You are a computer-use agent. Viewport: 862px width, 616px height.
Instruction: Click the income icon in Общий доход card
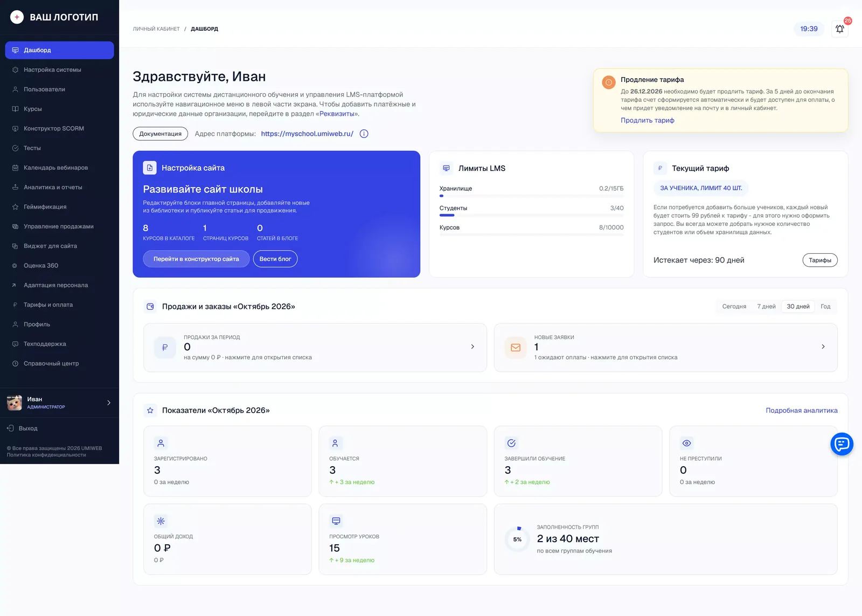[x=161, y=521]
